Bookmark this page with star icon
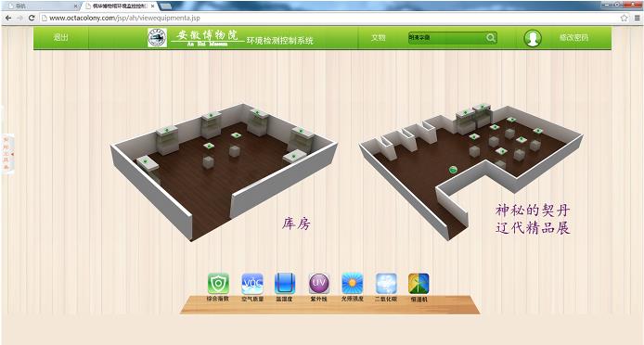This screenshot has height=345, width=644. (x=625, y=18)
